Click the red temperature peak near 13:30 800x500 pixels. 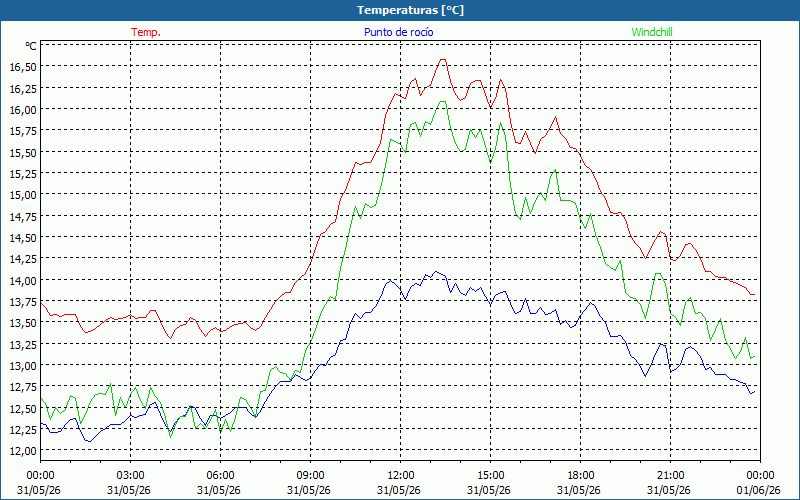point(443,60)
